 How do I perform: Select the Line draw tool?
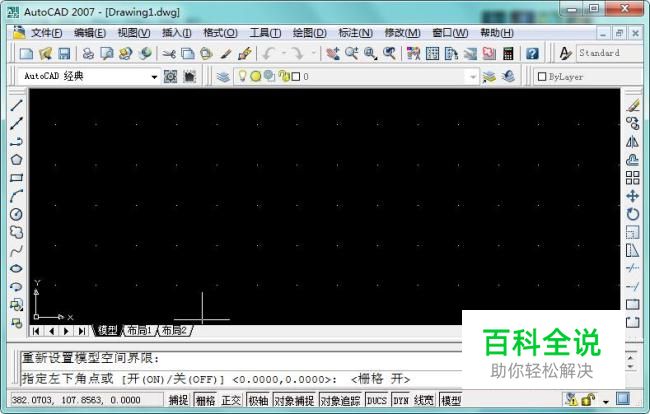16,105
